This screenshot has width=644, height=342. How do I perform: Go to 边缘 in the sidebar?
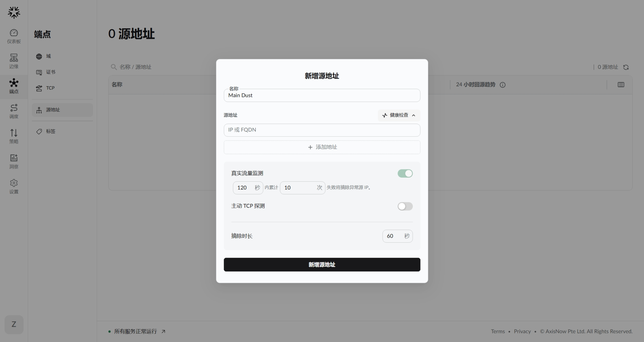14,61
